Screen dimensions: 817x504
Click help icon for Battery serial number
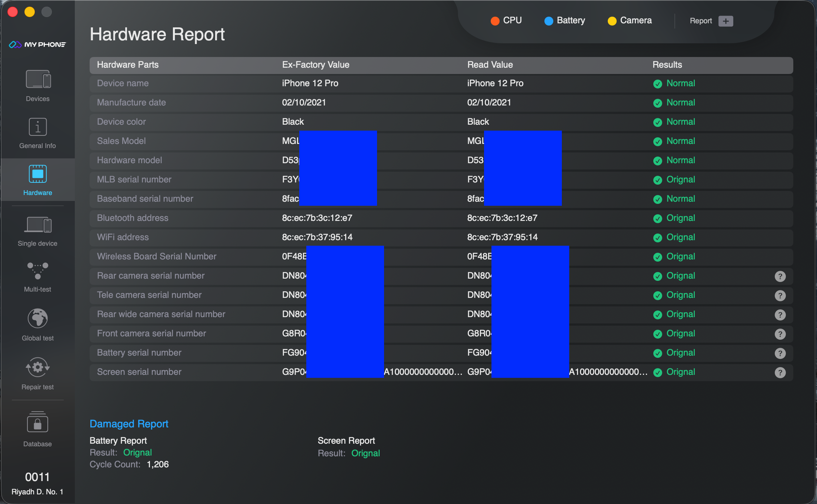point(780,353)
